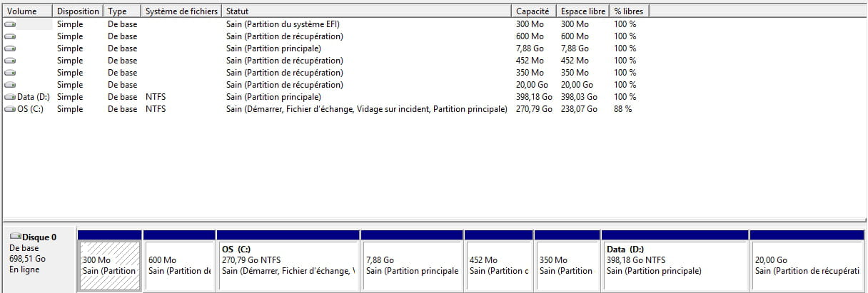Click the drive icon of the 452 Mo volume row

[9, 61]
